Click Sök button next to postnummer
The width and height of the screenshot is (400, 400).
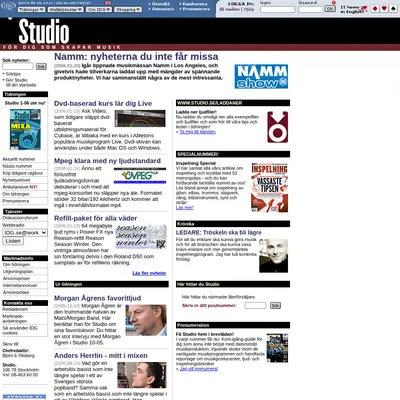(275, 305)
